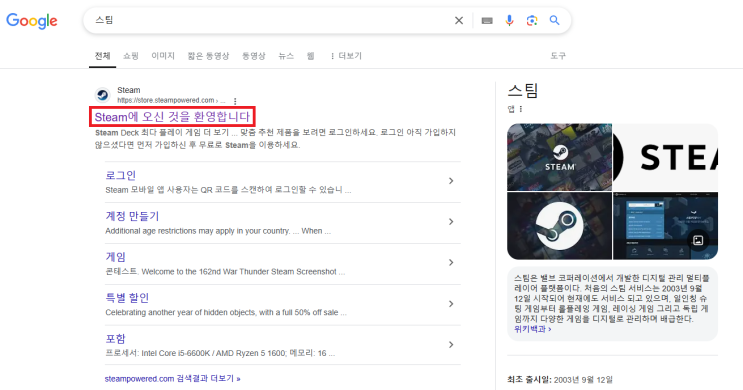Open the 로그인 sitelink

click(120, 175)
